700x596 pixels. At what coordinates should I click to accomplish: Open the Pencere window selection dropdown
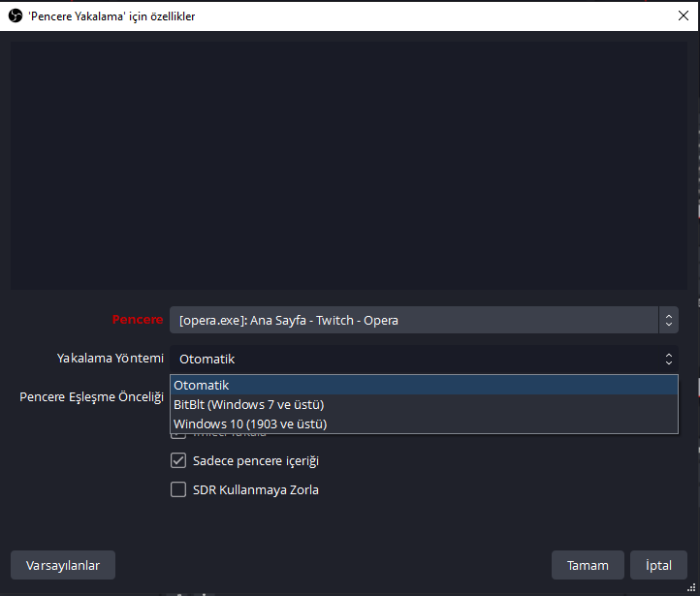424,320
